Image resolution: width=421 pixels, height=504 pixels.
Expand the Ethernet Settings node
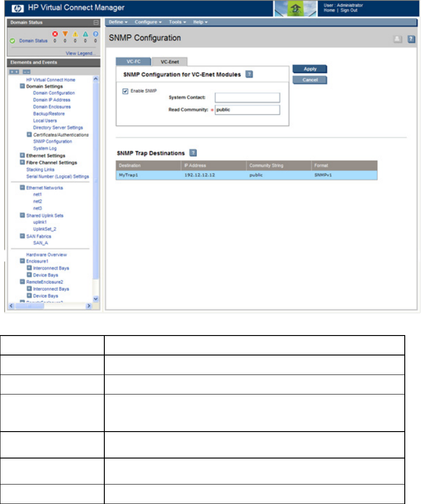[22, 155]
